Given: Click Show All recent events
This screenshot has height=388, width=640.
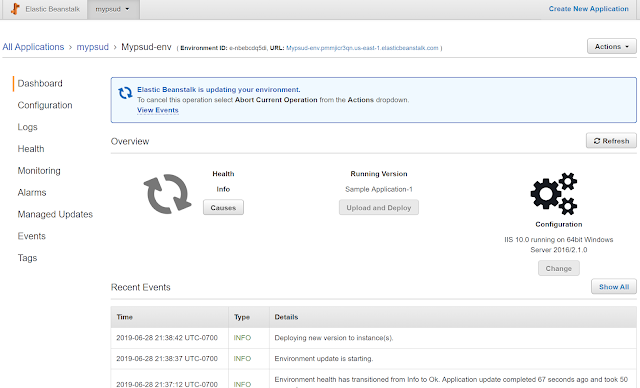Looking at the screenshot, I should (613, 287).
